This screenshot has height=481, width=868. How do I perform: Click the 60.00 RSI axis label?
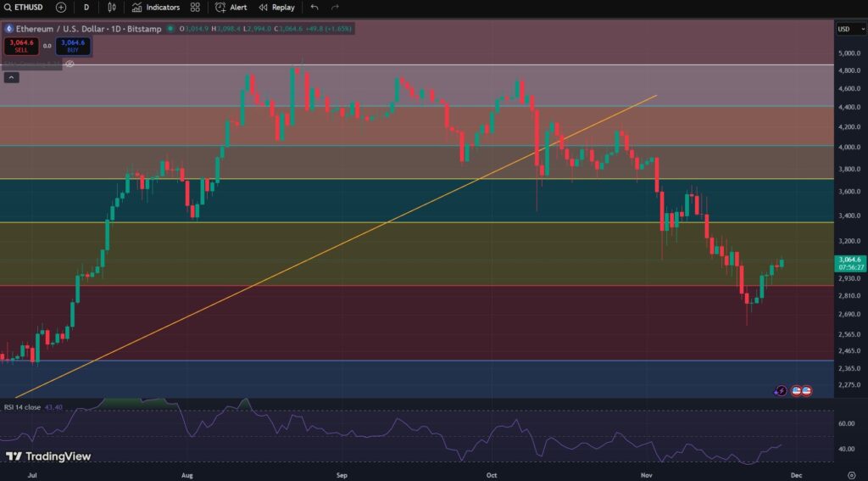pyautogui.click(x=847, y=424)
